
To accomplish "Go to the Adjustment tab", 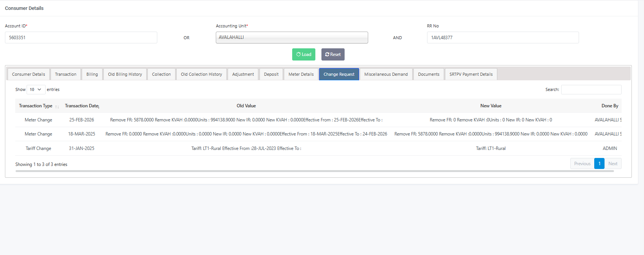I will pos(243,74).
